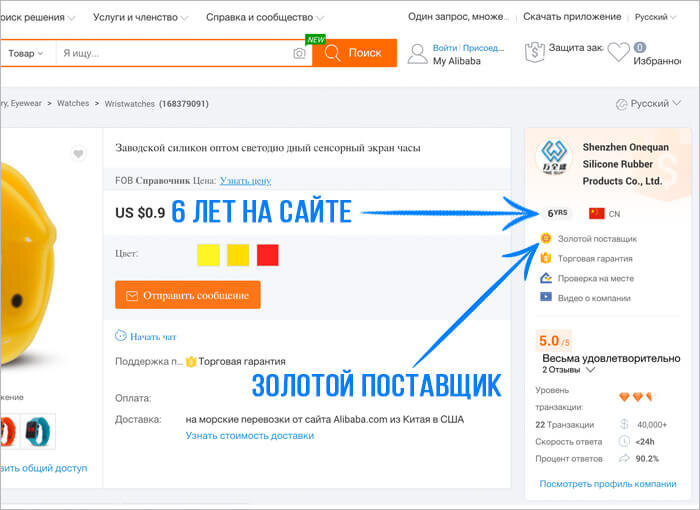
Task: Click the Shenzhen Onequan company name
Action: pos(625,164)
